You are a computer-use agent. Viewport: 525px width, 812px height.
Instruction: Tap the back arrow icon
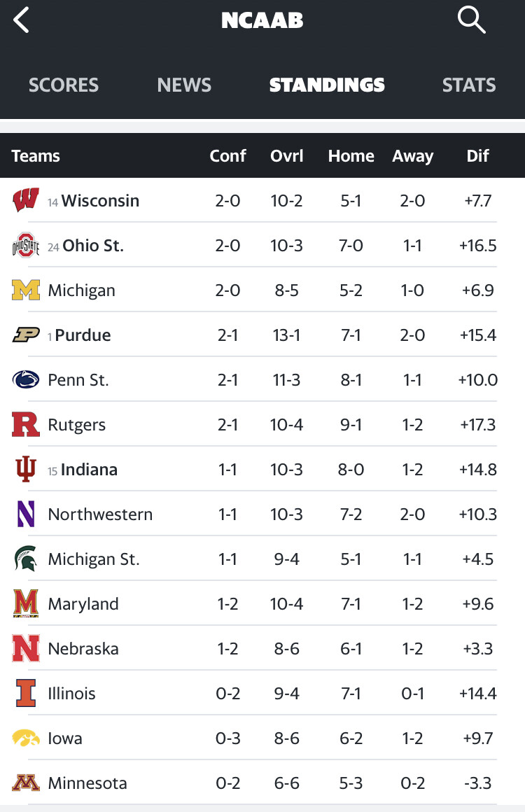(x=22, y=20)
